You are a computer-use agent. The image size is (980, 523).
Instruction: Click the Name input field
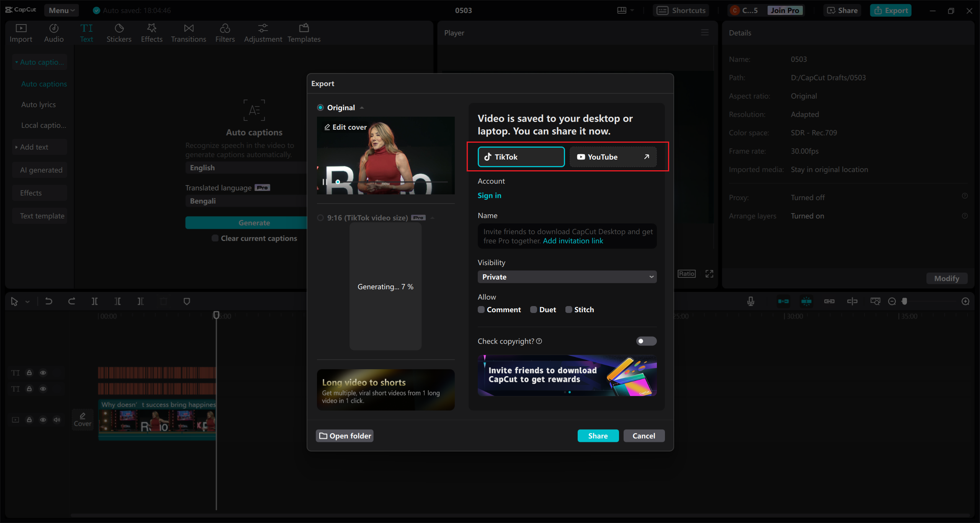click(567, 236)
